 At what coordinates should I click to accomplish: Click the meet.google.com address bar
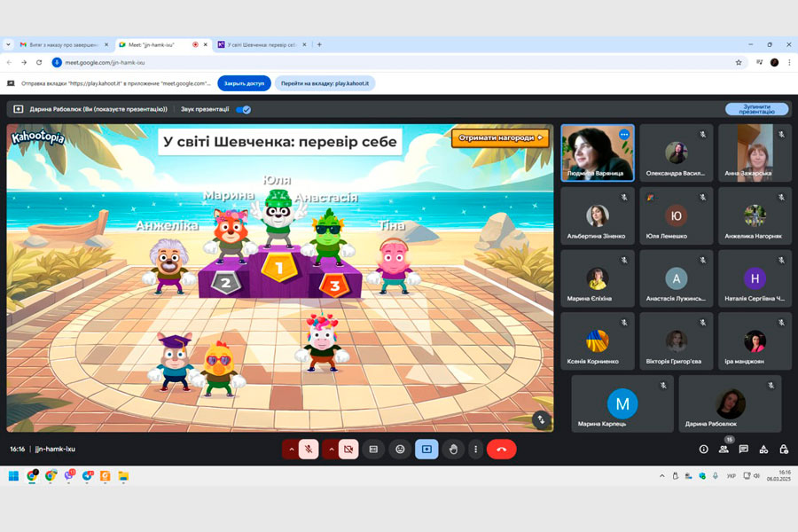pos(397,62)
